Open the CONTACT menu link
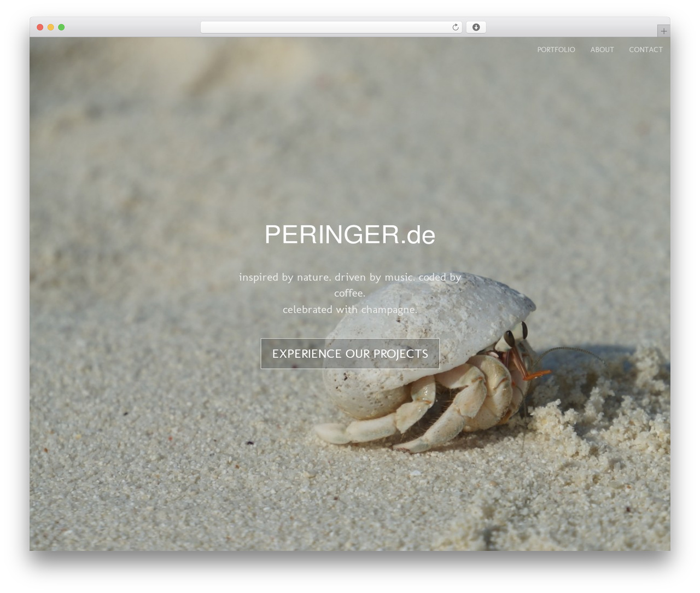The height and width of the screenshot is (593, 700). [646, 50]
